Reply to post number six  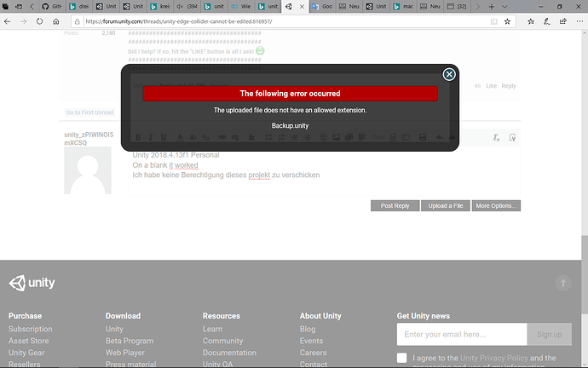(509, 86)
